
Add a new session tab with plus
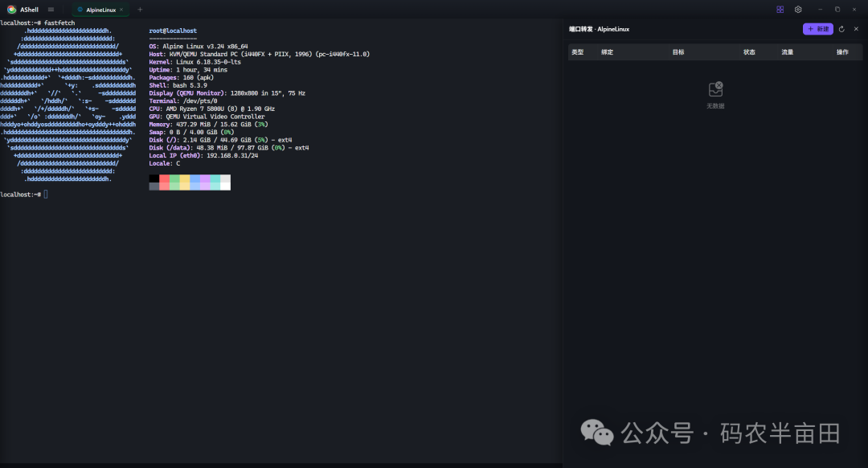[x=140, y=10]
